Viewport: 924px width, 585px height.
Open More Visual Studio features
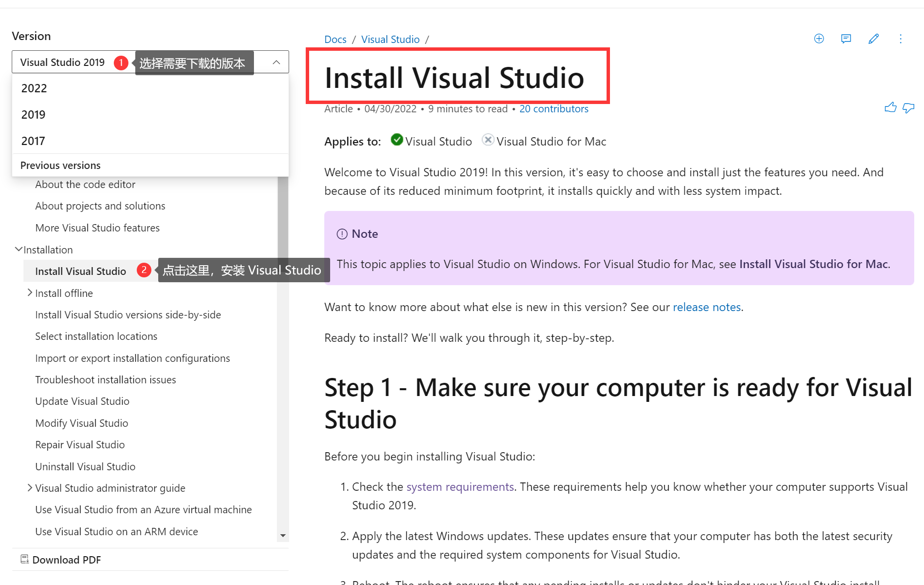(97, 228)
